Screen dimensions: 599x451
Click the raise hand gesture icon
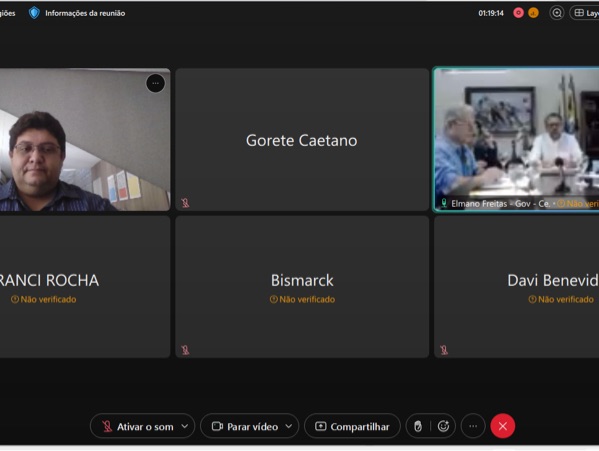[418, 426]
